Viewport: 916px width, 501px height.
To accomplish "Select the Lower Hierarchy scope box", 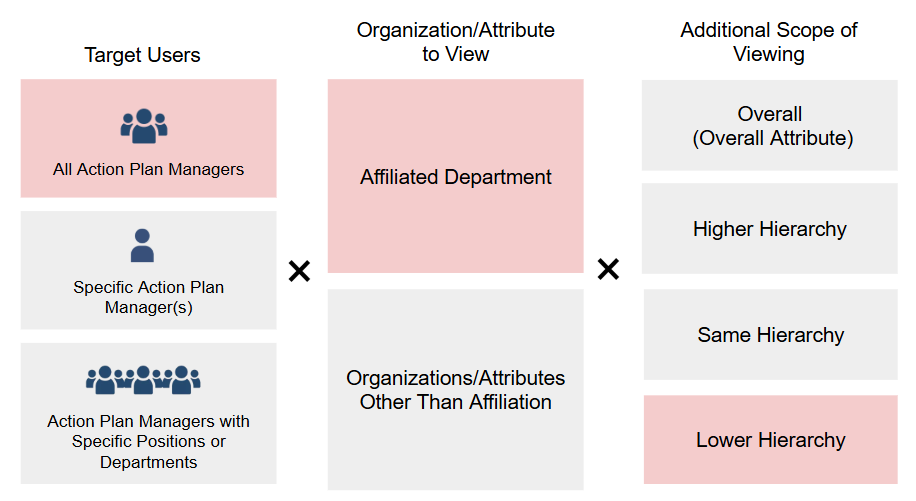I will coord(771,440).
